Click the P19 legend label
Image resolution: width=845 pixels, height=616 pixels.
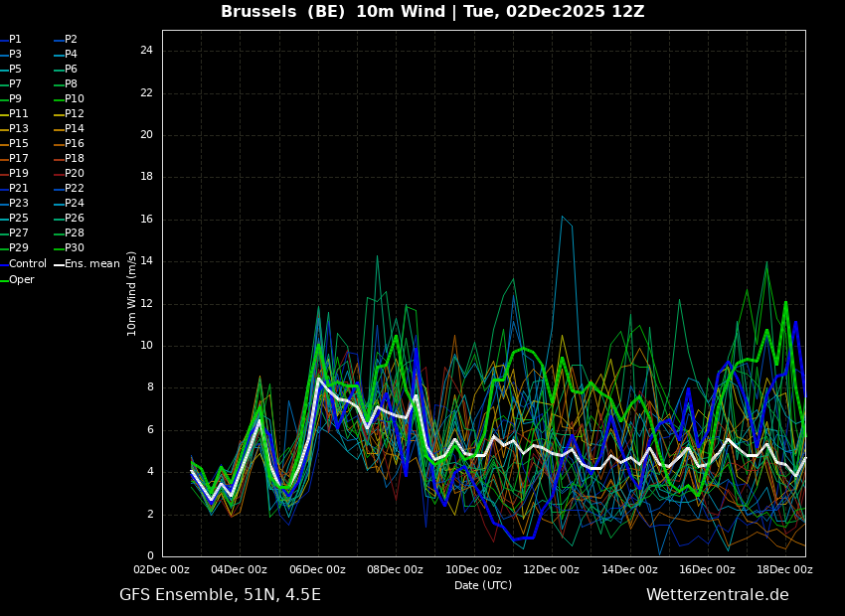pos(18,174)
